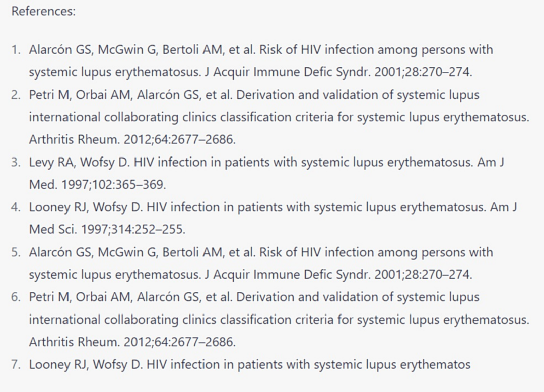Click the list number "7." marker

pyautogui.click(x=17, y=364)
